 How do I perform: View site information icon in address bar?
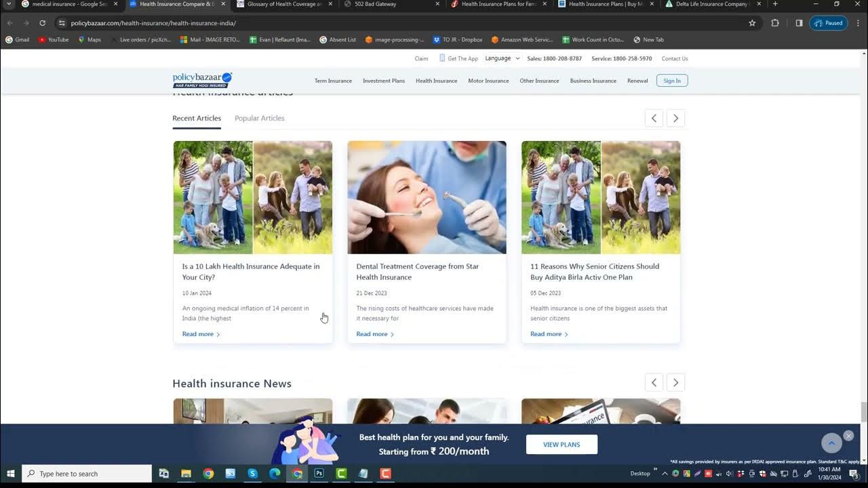(62, 23)
